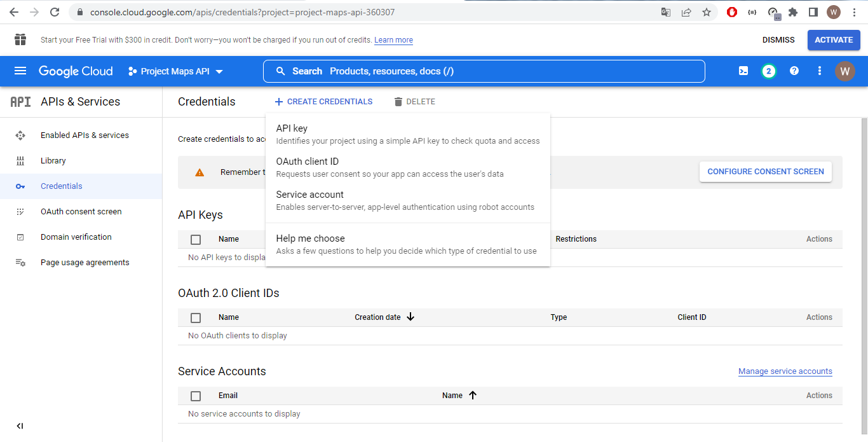Click CREATE CREDENTIALS button

click(x=323, y=102)
